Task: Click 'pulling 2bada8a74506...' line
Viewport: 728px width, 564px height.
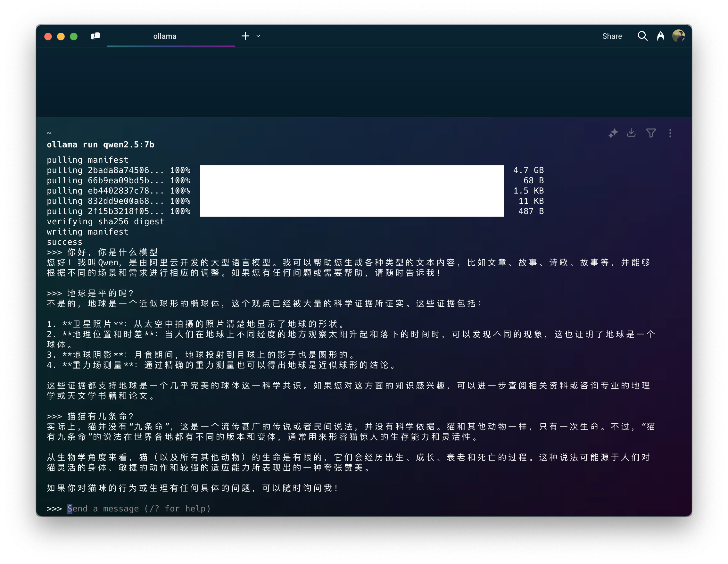Action: [x=119, y=170]
